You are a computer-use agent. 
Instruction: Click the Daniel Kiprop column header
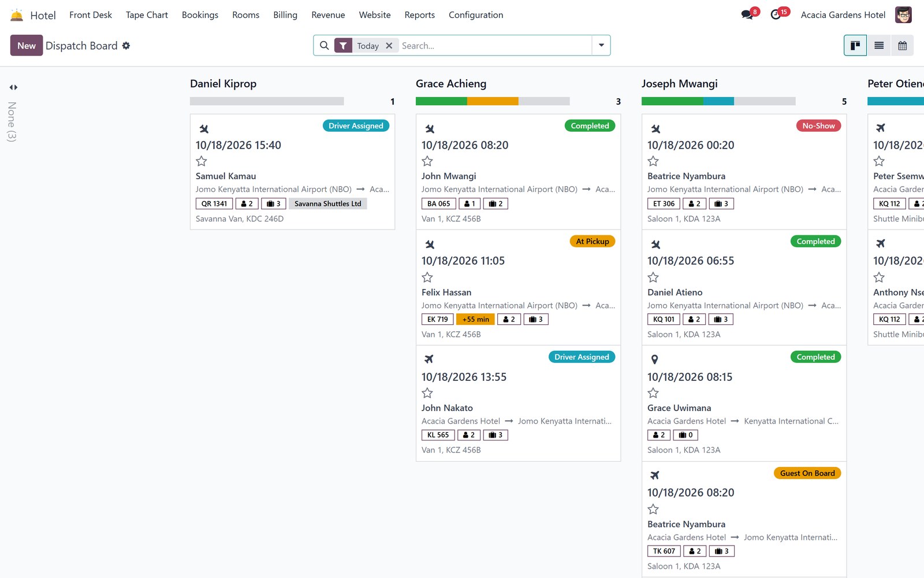tap(223, 84)
